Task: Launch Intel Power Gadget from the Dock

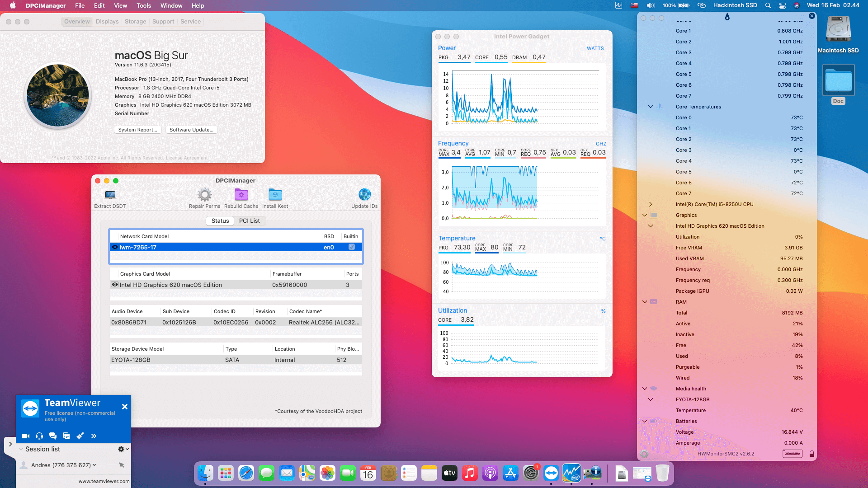Action: point(571,473)
